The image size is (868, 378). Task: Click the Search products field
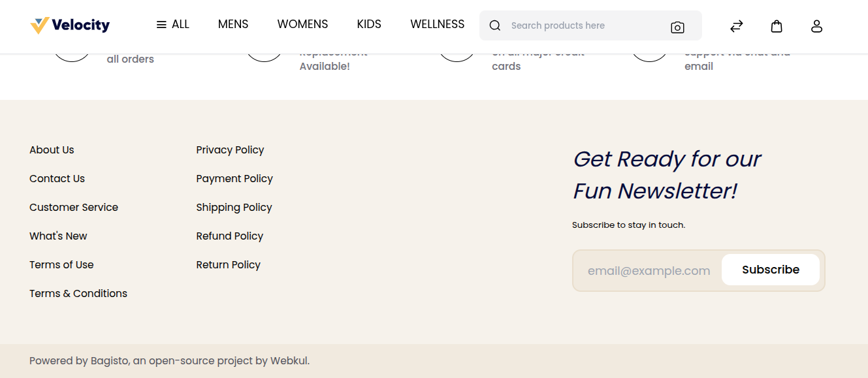tap(581, 25)
